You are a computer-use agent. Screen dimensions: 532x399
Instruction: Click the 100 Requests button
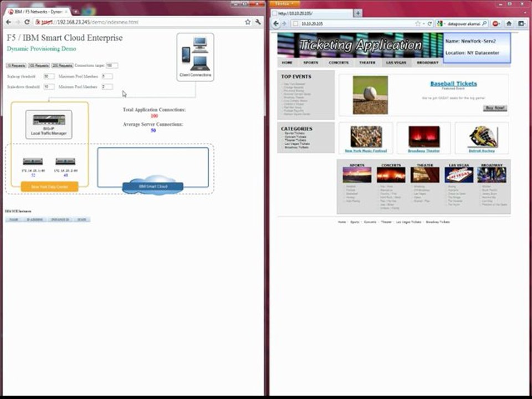[39, 65]
